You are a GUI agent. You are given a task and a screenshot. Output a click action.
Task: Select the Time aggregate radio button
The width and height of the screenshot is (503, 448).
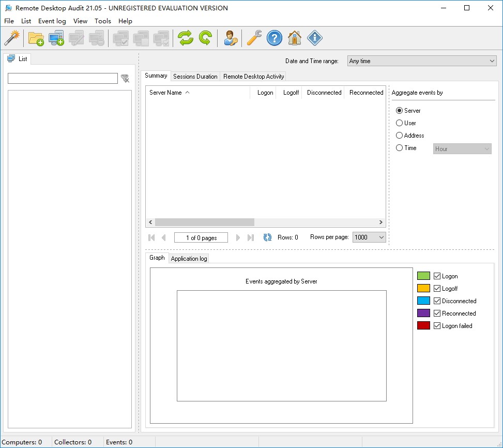coord(399,148)
